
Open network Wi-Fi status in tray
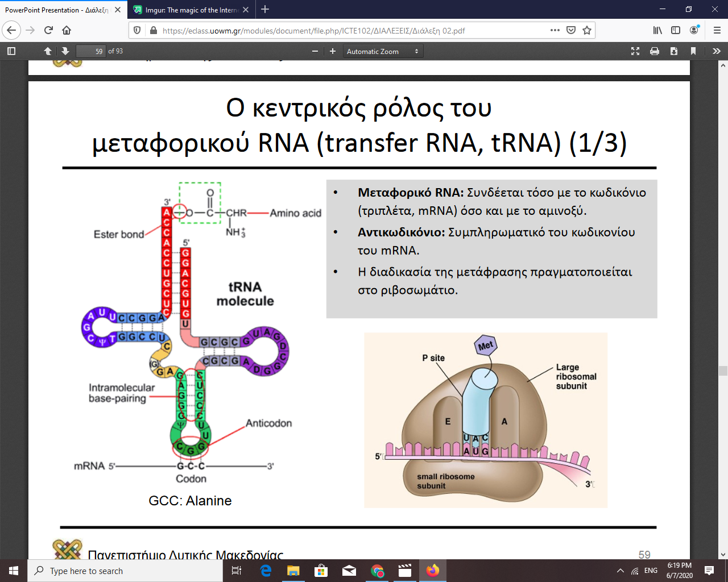pyautogui.click(x=635, y=571)
